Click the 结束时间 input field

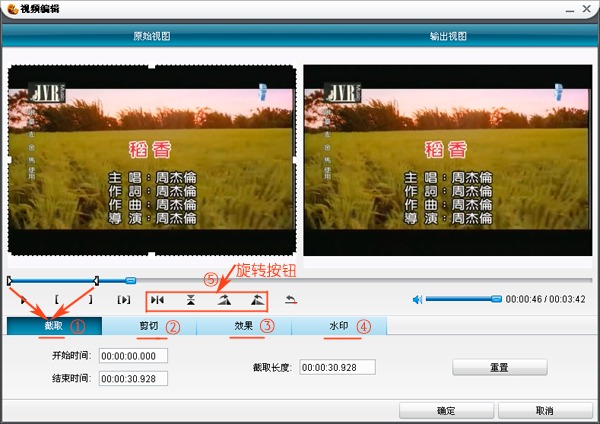[133, 378]
